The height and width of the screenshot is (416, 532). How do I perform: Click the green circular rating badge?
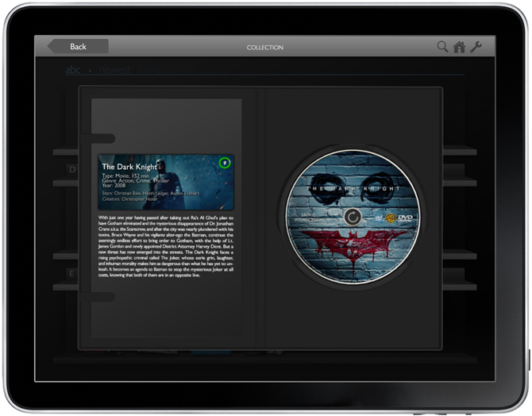pos(225,163)
